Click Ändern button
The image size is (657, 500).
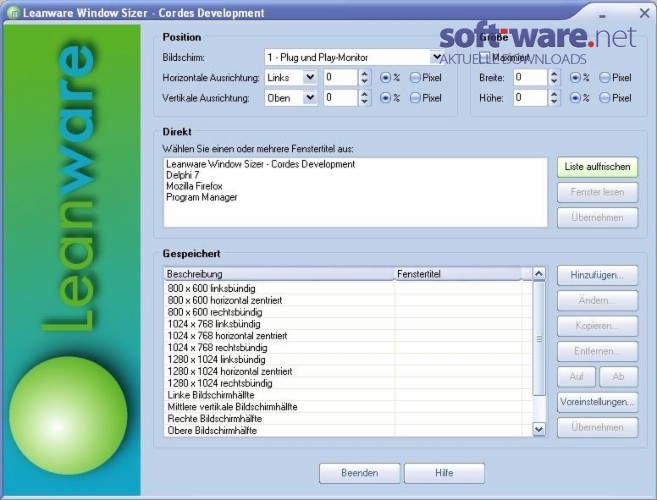(x=598, y=301)
